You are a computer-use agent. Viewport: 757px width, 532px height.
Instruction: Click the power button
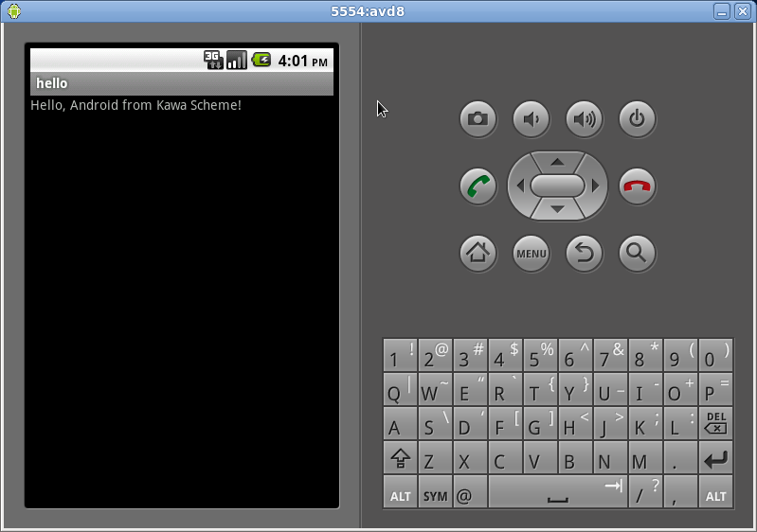(x=638, y=118)
